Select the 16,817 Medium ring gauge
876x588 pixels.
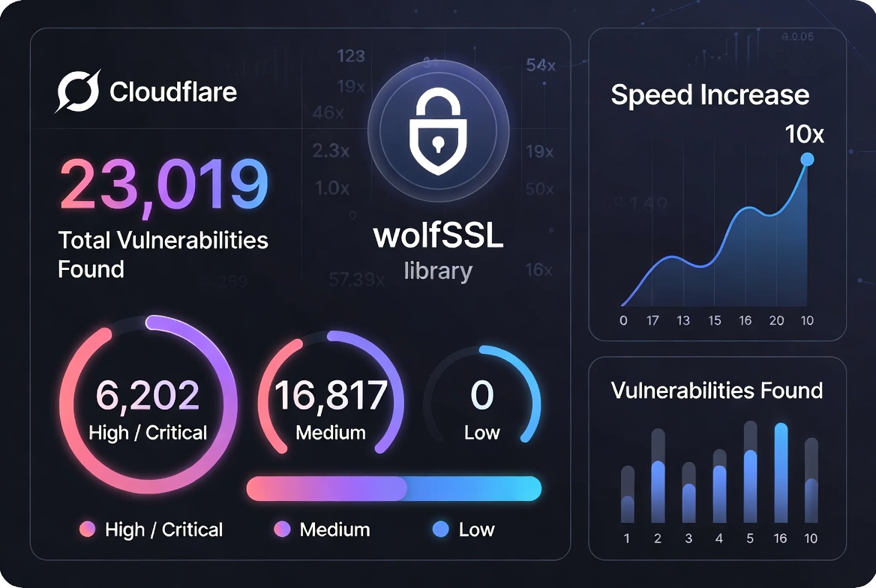331,393
